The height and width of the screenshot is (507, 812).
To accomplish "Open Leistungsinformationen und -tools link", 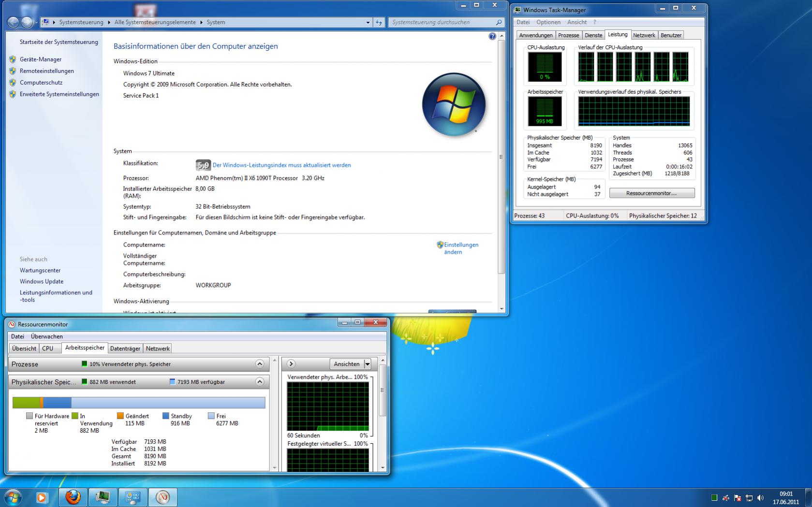I will pos(56,296).
